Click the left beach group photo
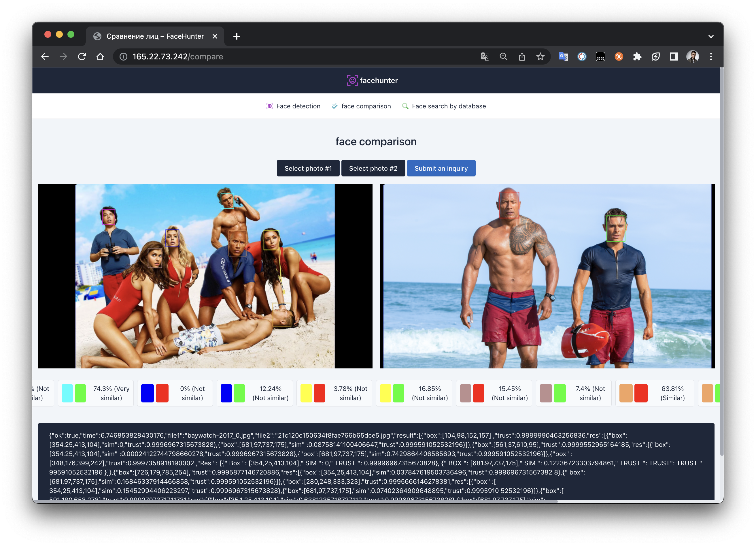This screenshot has width=756, height=546. coord(205,276)
